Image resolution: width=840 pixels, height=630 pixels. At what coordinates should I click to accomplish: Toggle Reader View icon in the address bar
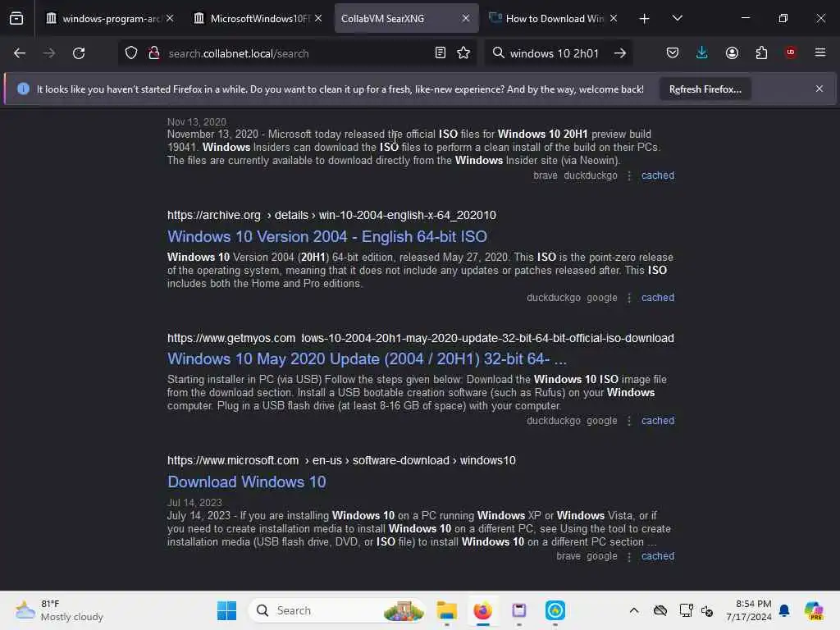click(441, 53)
